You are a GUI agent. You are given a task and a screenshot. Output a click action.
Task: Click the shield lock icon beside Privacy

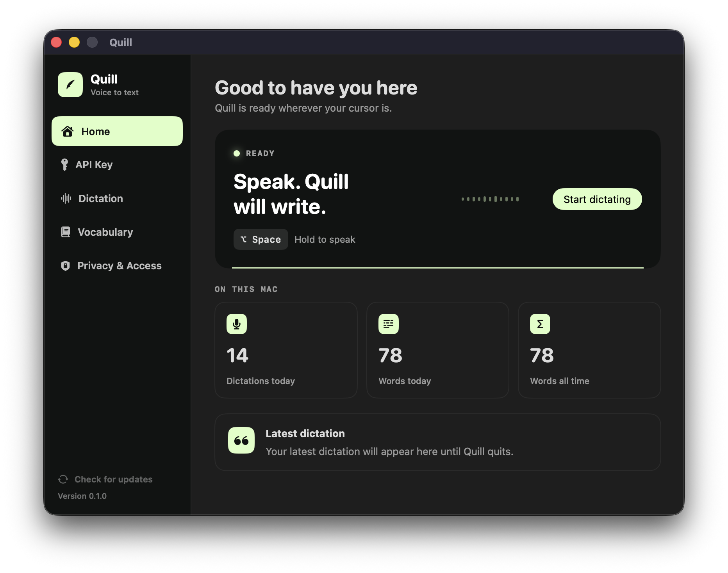click(x=66, y=265)
